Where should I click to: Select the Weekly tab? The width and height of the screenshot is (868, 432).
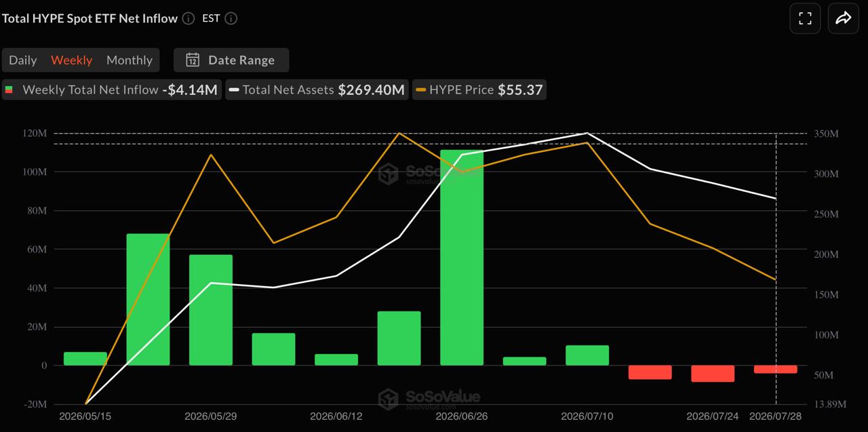tap(71, 60)
